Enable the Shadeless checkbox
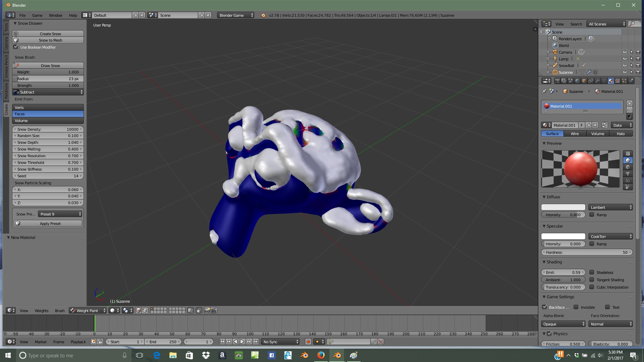Image resolution: width=644 pixels, height=362 pixels. [x=592, y=272]
